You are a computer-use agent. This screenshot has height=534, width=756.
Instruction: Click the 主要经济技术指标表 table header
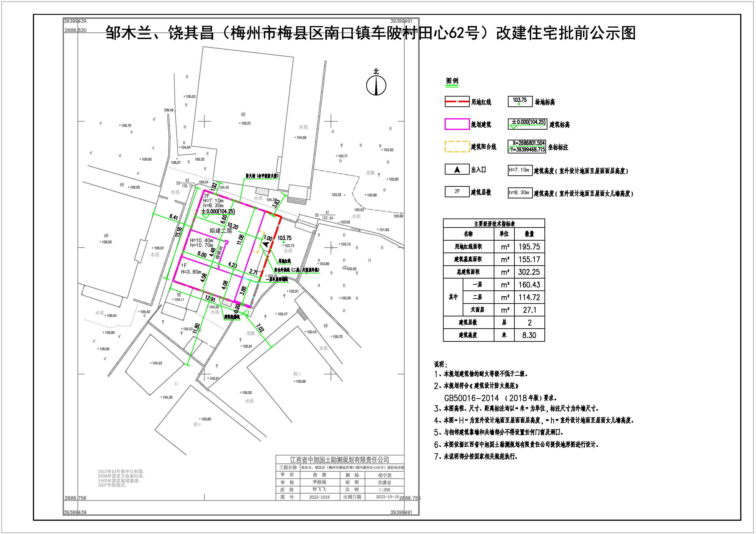click(494, 224)
